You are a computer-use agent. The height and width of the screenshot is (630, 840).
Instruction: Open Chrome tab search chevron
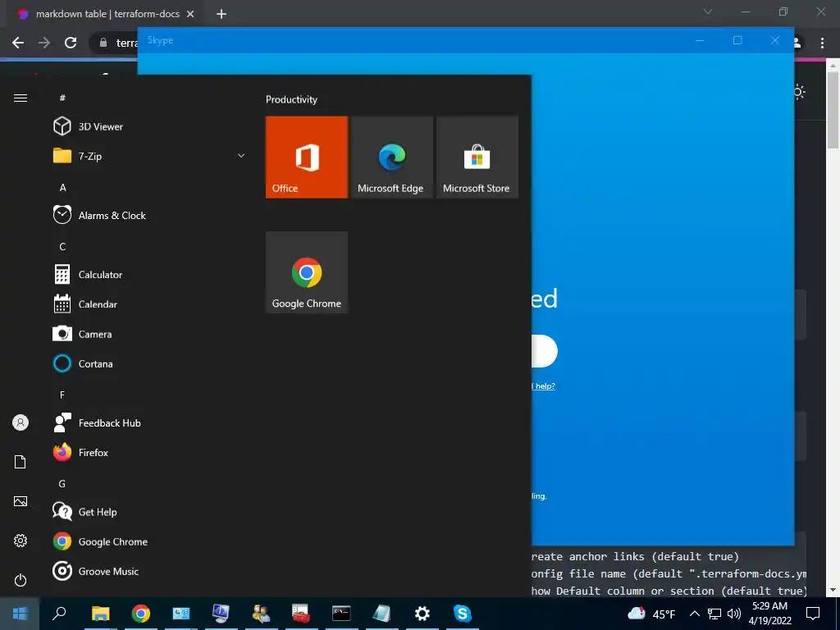click(x=708, y=11)
